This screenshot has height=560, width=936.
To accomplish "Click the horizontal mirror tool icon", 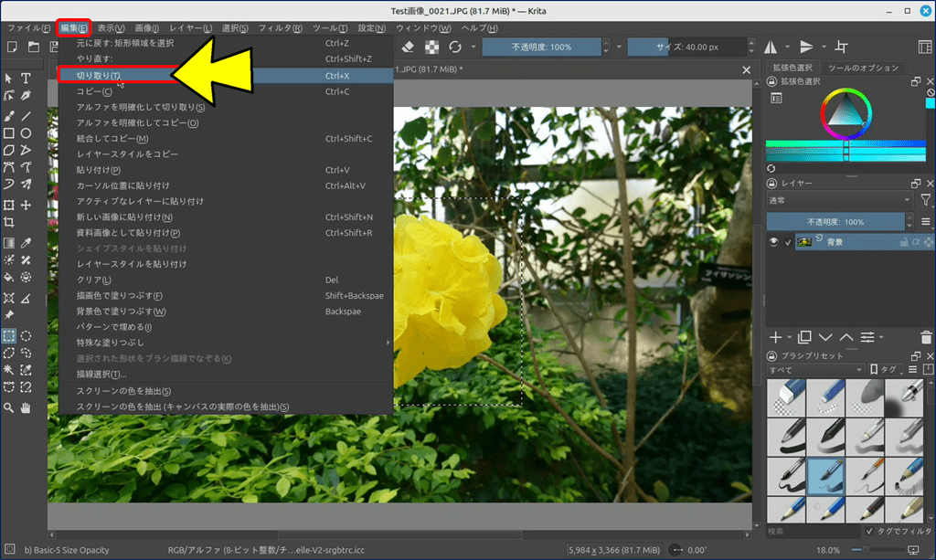I will coord(770,47).
